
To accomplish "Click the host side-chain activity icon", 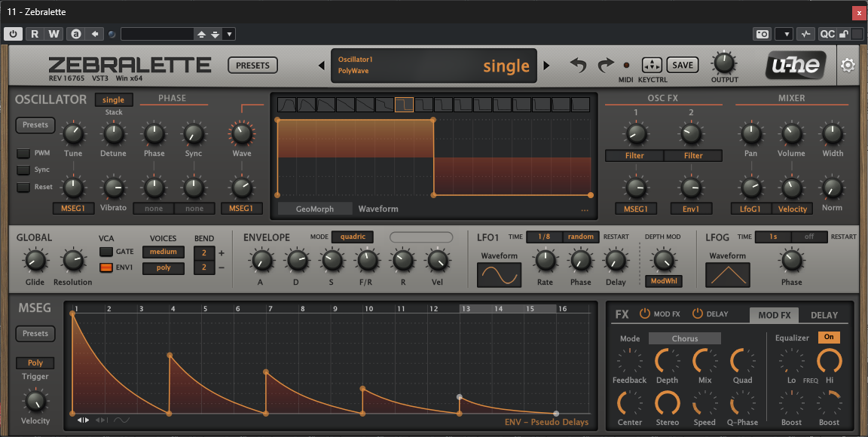I will (x=805, y=34).
